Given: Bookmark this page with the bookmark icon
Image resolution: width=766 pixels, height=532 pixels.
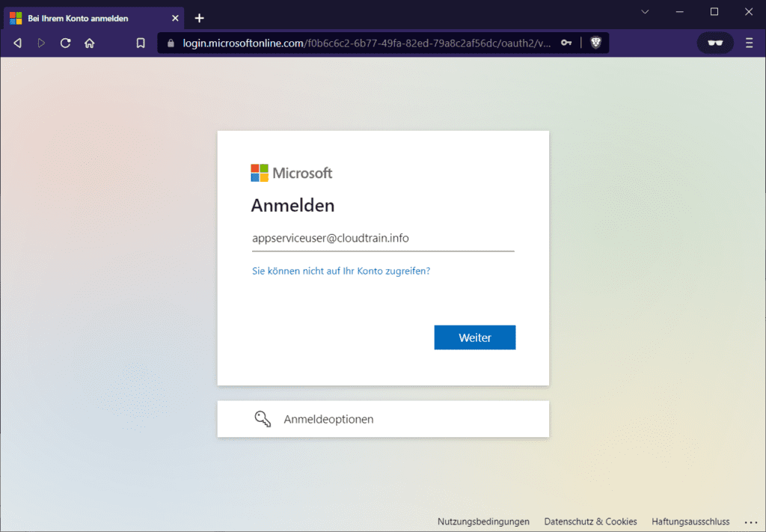Looking at the screenshot, I should click(x=141, y=43).
